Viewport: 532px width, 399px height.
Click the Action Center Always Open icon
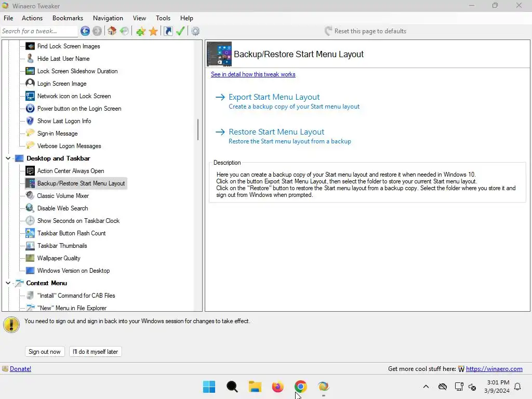(x=30, y=170)
